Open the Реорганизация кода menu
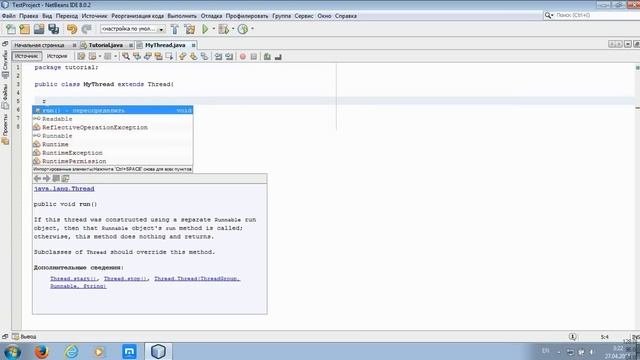This screenshot has width=640, height=360. click(138, 16)
